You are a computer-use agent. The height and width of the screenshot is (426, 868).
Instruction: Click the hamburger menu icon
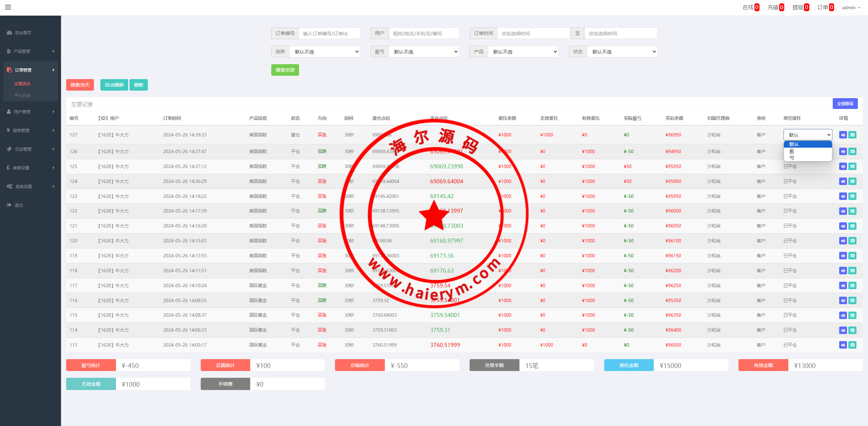click(x=8, y=7)
